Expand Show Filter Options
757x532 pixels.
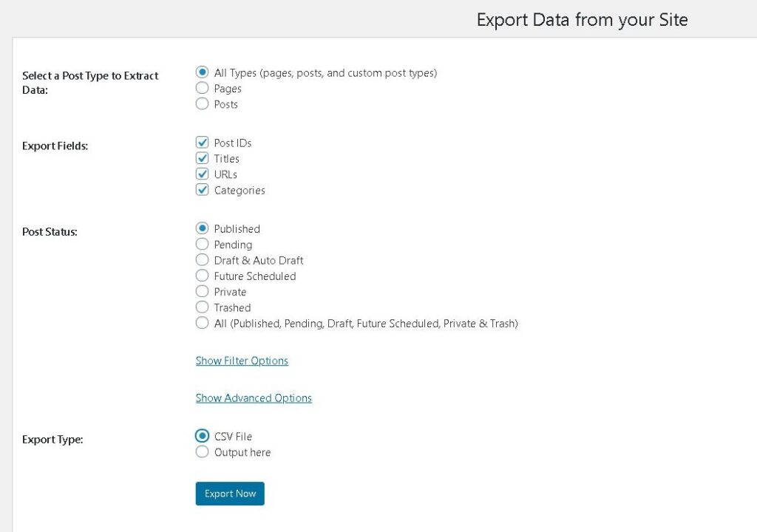click(x=242, y=361)
